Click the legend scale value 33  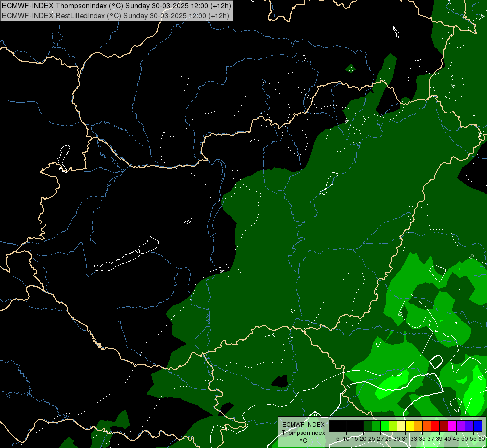coord(414,439)
